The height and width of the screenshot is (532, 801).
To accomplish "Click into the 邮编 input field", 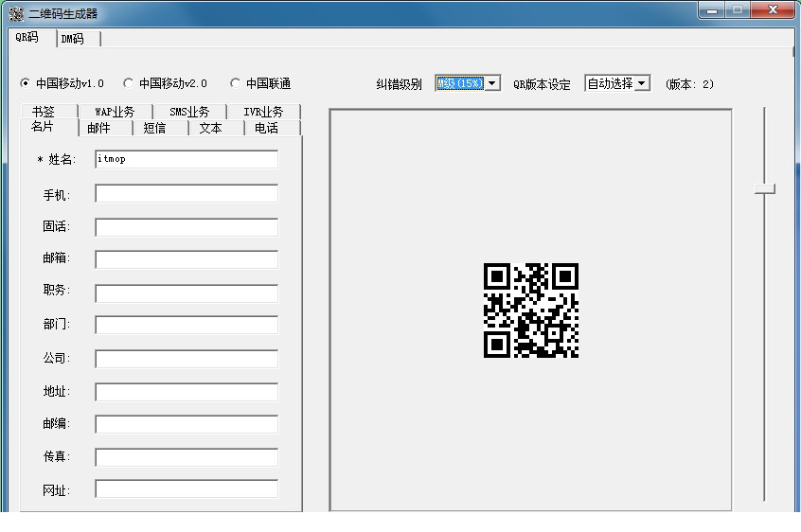I will click(187, 424).
